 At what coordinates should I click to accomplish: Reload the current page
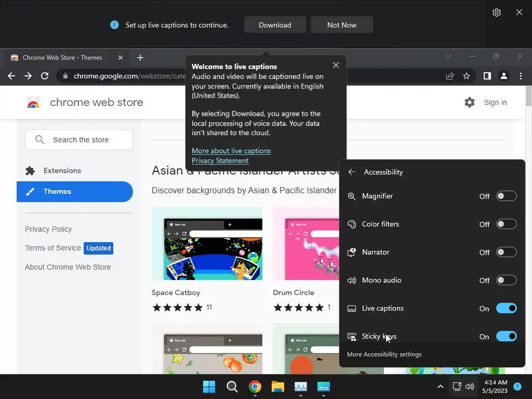pyautogui.click(x=45, y=76)
